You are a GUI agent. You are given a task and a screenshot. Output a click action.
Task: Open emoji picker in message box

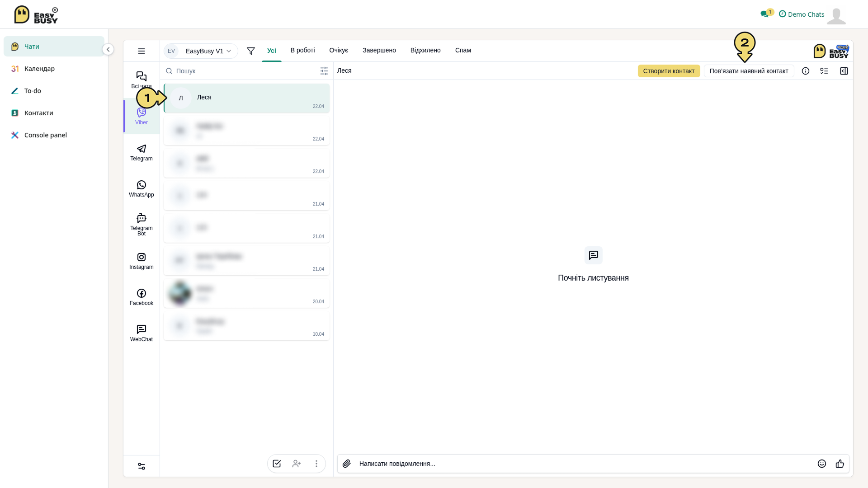pyautogui.click(x=822, y=464)
